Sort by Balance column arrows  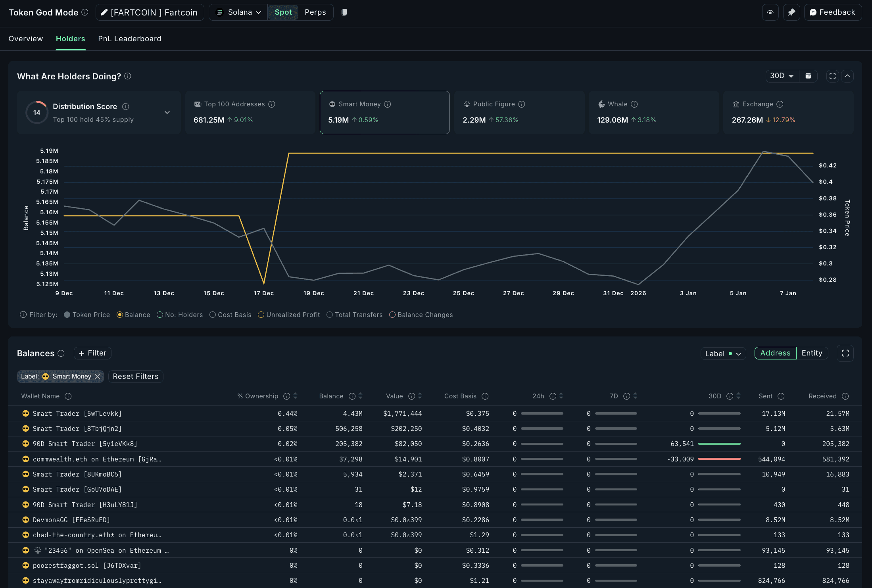click(360, 396)
